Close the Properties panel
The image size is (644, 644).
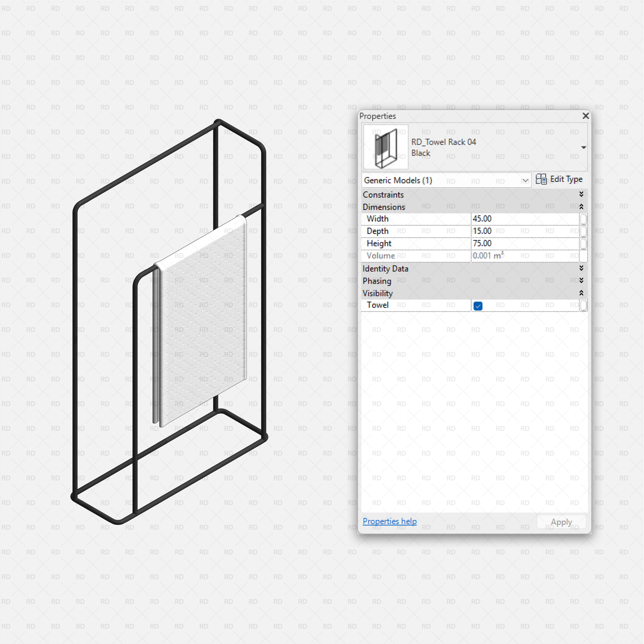coord(586,116)
